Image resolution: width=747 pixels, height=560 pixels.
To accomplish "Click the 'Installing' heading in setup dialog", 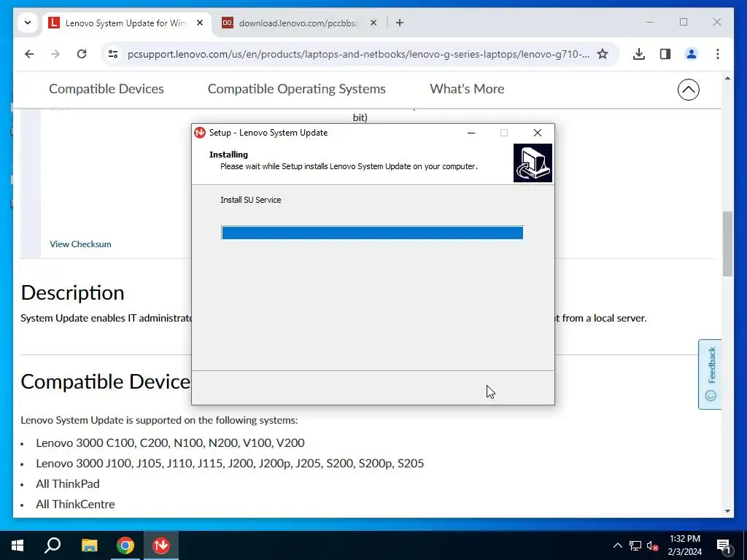I will coord(228,155).
